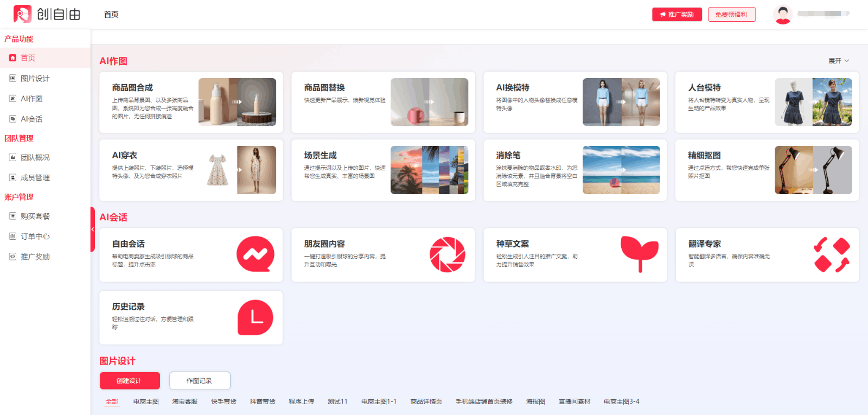
Task: Click the 免费领福利 button
Action: pyautogui.click(x=731, y=15)
